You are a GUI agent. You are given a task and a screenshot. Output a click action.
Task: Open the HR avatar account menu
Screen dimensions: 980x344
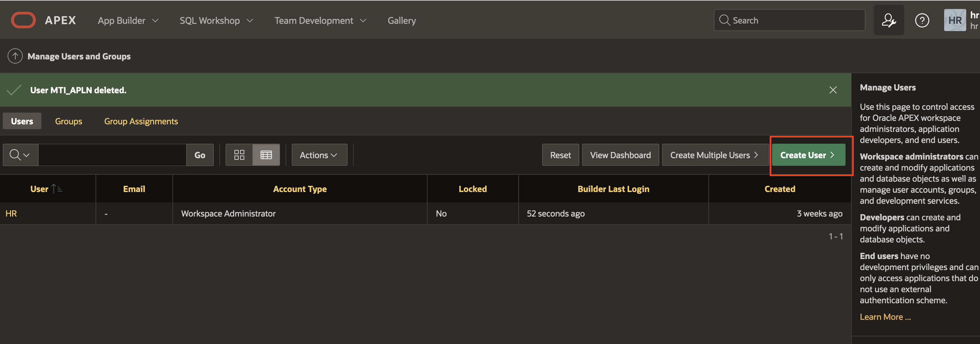coord(954,20)
